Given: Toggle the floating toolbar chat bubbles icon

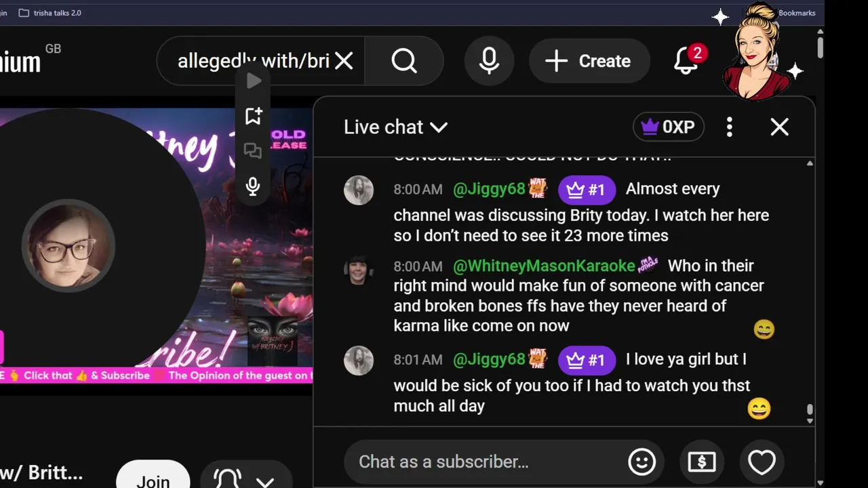Looking at the screenshot, I should pyautogui.click(x=253, y=150).
